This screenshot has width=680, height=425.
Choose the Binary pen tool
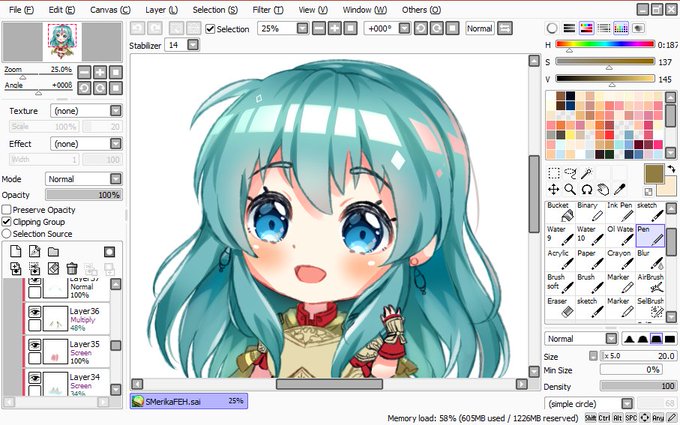(x=590, y=212)
